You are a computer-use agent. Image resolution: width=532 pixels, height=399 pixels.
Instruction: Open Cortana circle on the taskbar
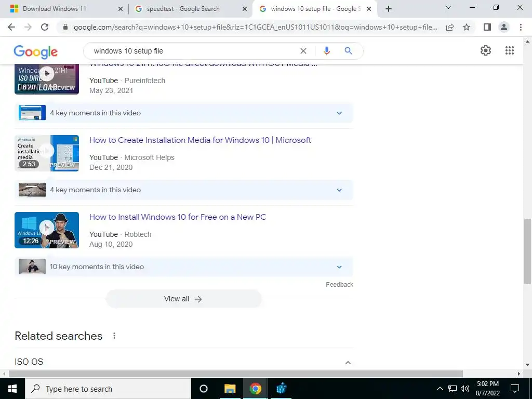tap(204, 389)
